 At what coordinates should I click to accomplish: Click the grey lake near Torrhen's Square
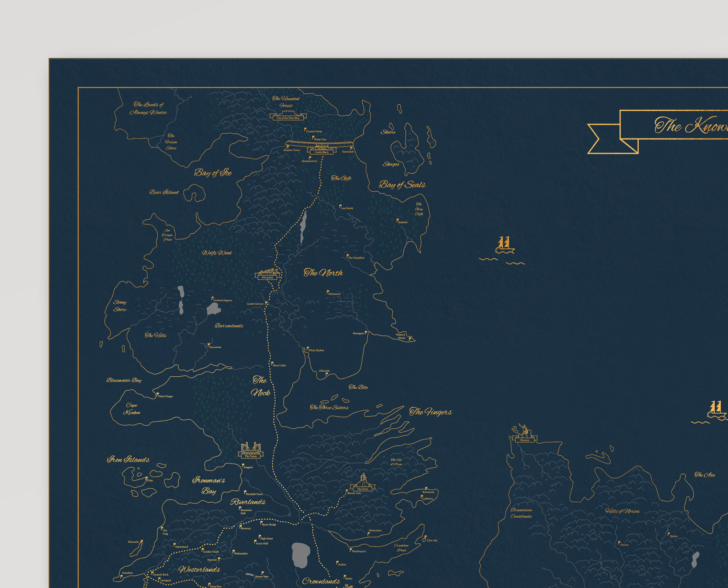pyautogui.click(x=213, y=309)
